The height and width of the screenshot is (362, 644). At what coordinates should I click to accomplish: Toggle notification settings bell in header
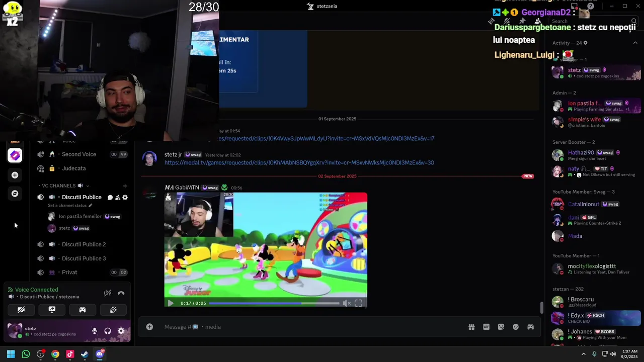point(507,21)
